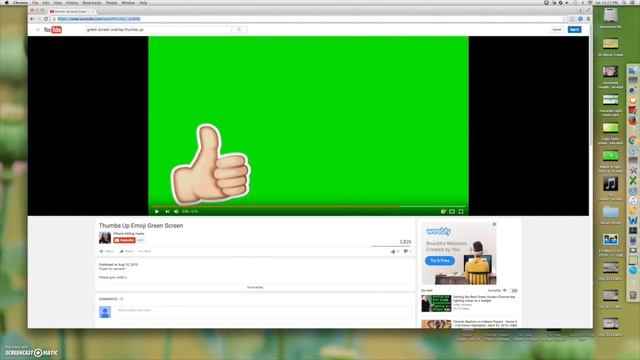Reload the current page

click(x=46, y=19)
